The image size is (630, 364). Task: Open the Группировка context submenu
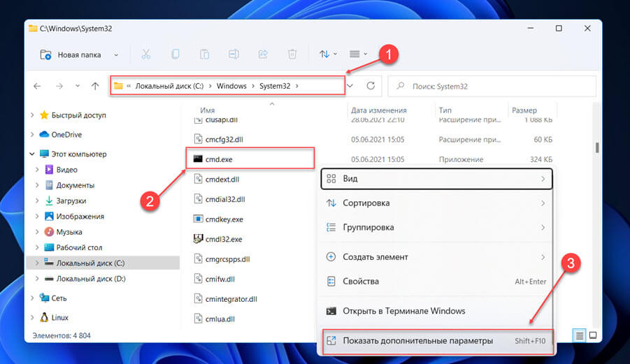click(x=436, y=228)
